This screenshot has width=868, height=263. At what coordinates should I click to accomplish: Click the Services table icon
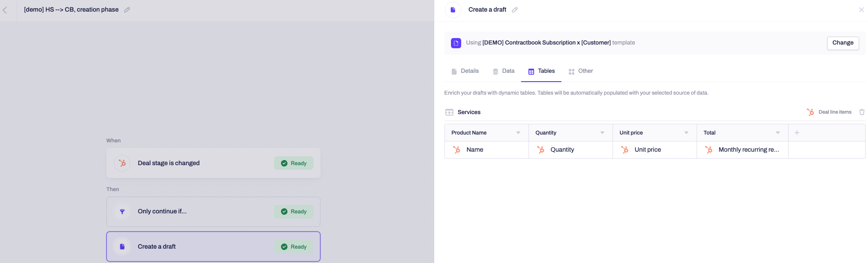click(449, 112)
